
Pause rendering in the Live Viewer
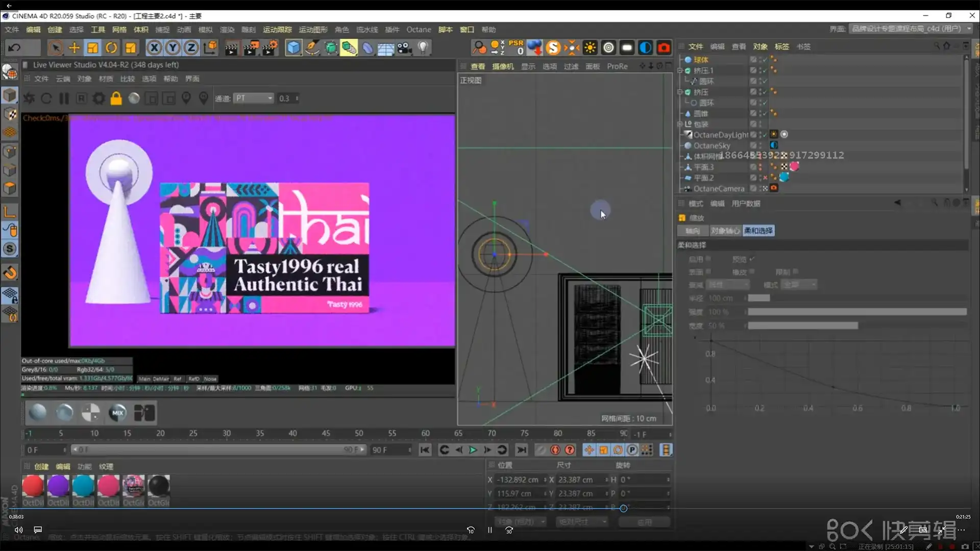(x=64, y=98)
